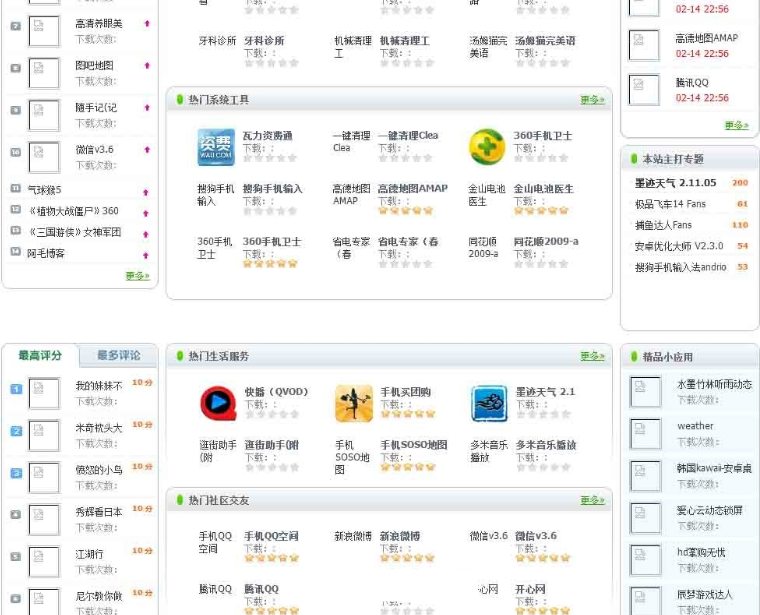Click the thumbnail beside 高德地图AMAP update
Image resolution: width=760 pixels, height=615 pixels.
644,45
